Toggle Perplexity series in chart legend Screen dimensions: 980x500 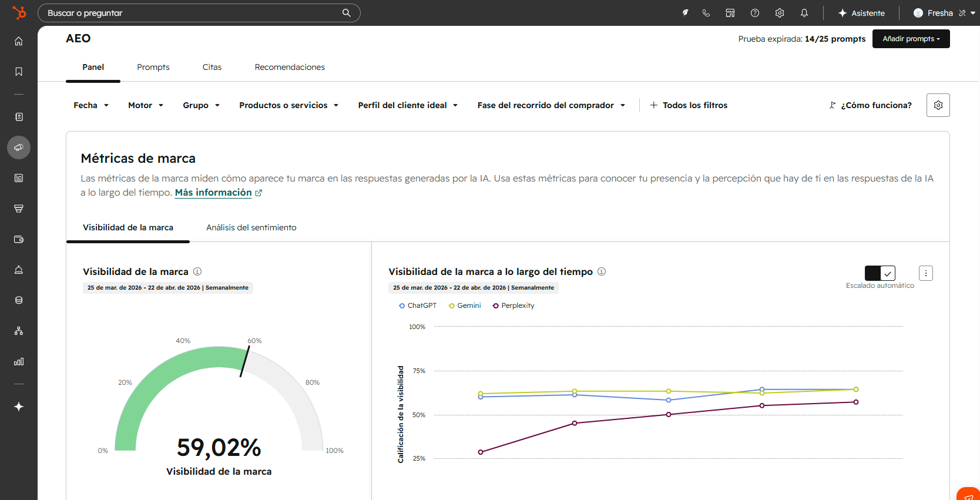coord(514,306)
